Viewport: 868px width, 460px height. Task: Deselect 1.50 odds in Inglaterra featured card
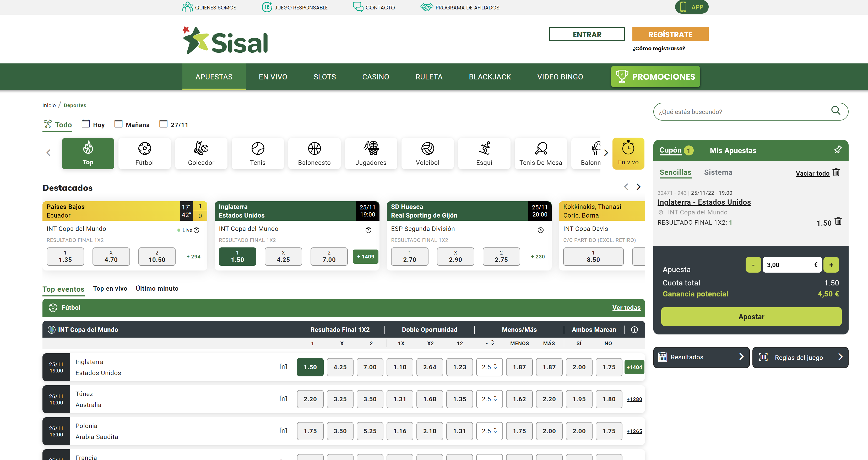point(237,256)
